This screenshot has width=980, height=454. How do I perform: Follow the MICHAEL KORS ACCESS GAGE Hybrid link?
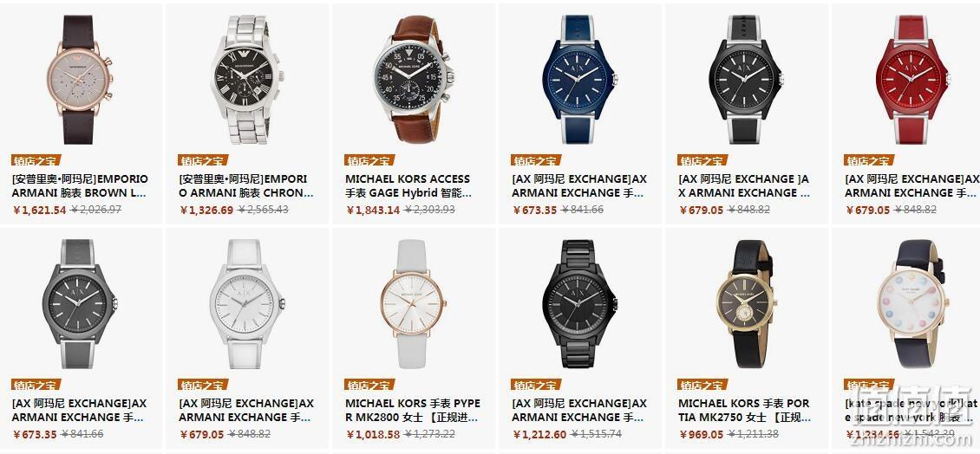click(408, 186)
